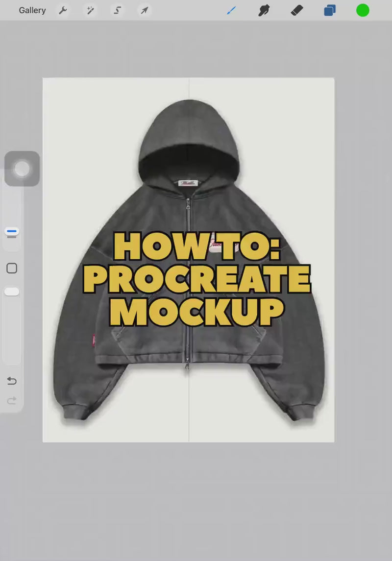
Task: Select the Brush tool
Action: coord(231,10)
